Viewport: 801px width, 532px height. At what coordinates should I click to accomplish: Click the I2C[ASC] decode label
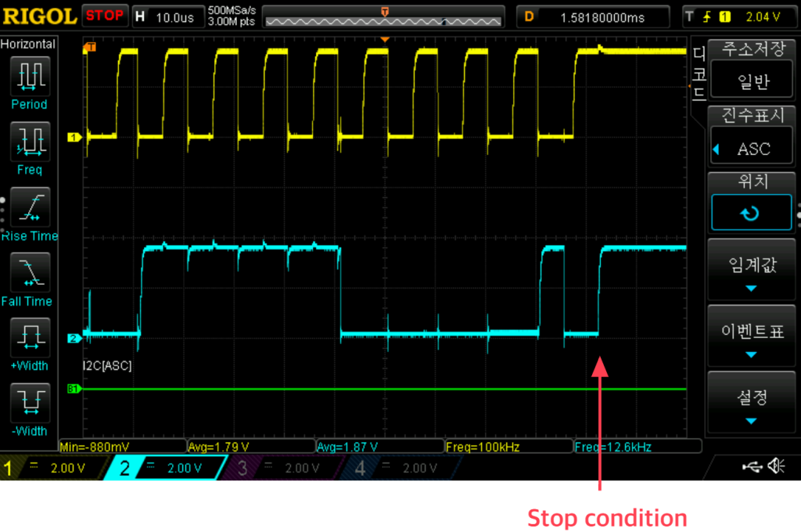click(x=107, y=365)
